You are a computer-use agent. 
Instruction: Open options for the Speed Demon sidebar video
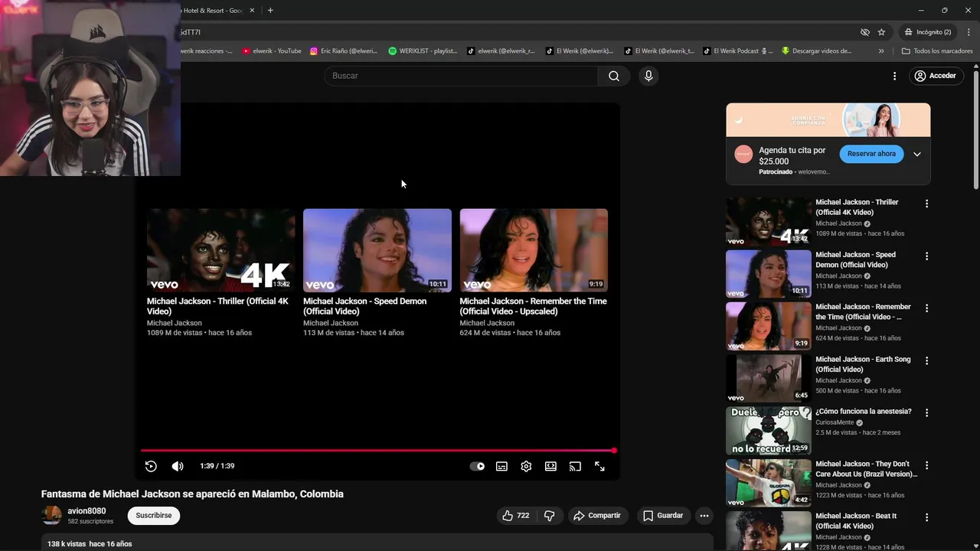pyautogui.click(x=926, y=256)
